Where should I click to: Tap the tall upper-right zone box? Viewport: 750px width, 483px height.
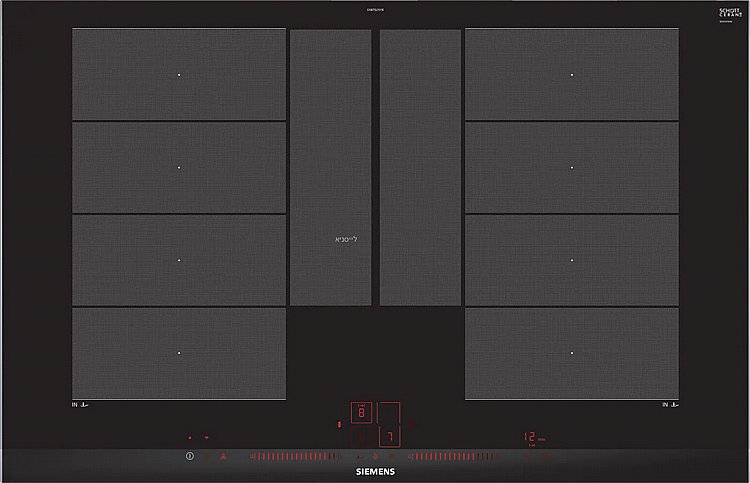[389, 413]
